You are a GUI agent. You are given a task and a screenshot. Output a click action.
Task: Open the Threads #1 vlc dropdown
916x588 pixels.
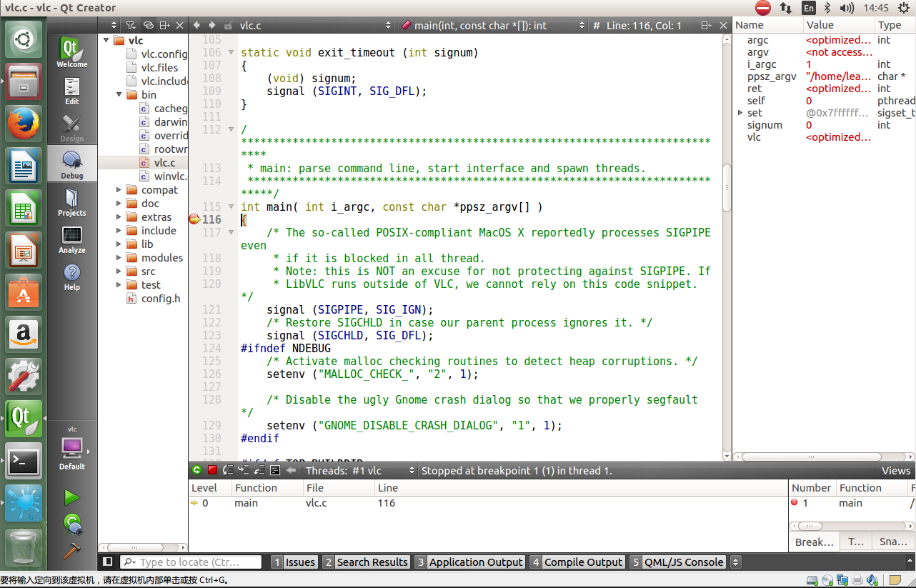pyautogui.click(x=360, y=471)
